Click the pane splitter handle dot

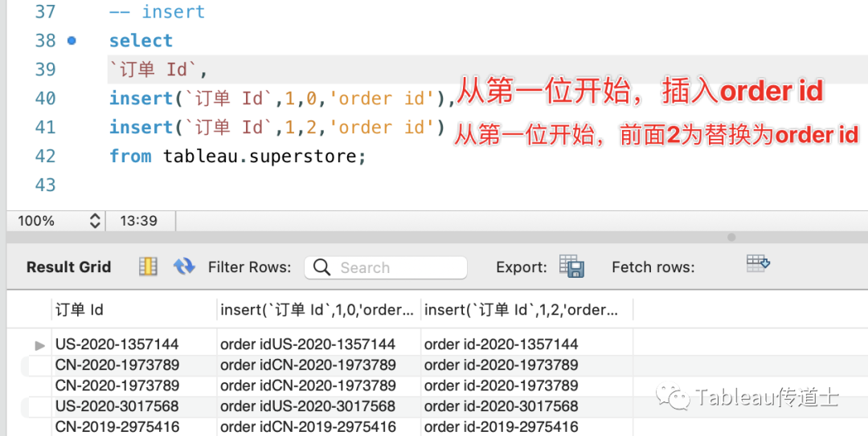click(731, 238)
